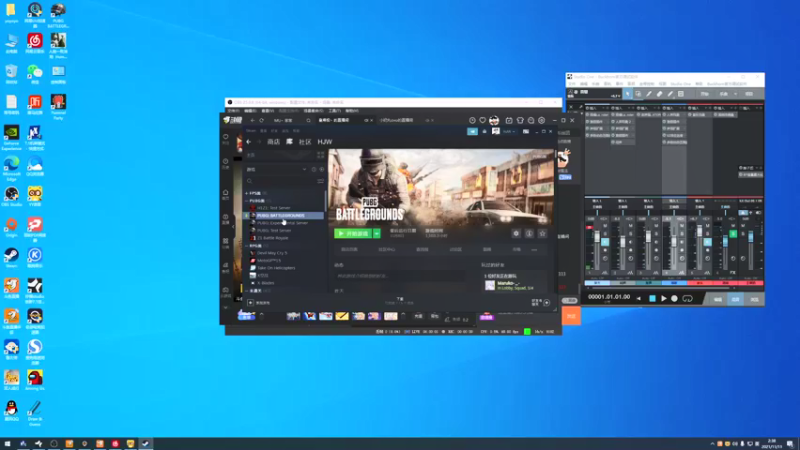Open the Steam Community tab
800x450 pixels.
coord(305,142)
